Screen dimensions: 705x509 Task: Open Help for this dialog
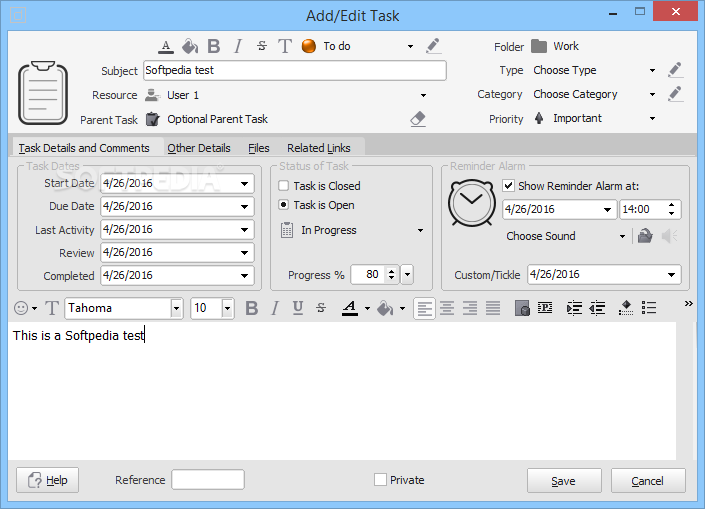48,480
